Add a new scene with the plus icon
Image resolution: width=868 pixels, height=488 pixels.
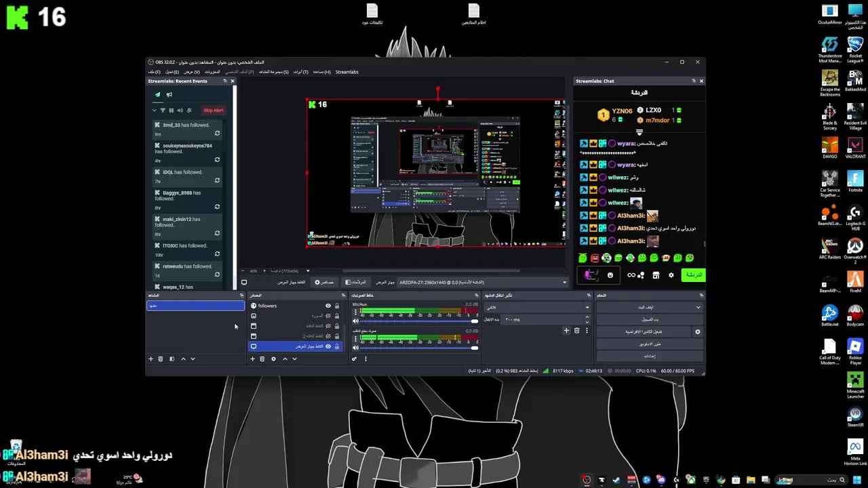151,359
